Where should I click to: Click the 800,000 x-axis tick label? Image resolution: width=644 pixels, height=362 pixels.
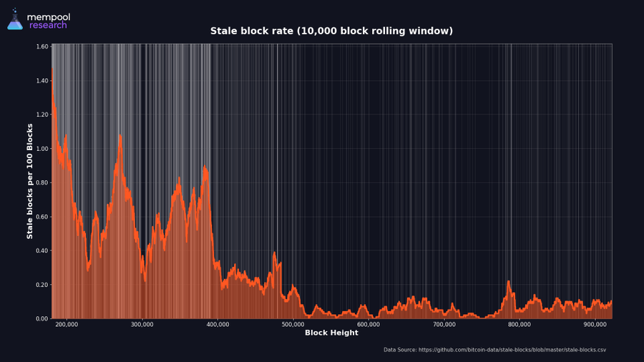(x=519, y=324)
